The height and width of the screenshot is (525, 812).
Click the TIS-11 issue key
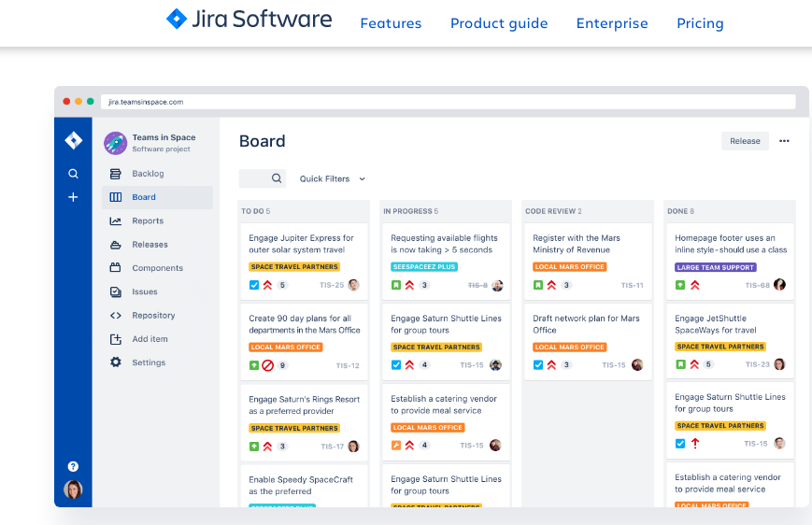tap(632, 285)
